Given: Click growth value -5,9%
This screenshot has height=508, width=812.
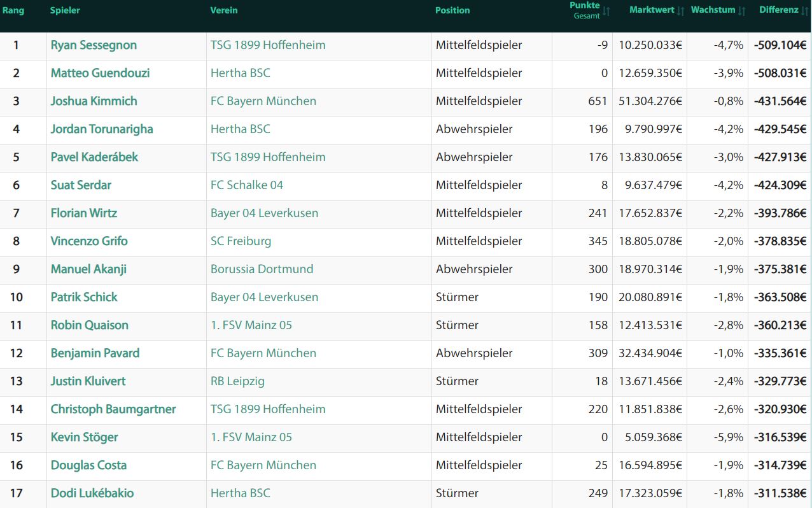Looking at the screenshot, I should [729, 437].
